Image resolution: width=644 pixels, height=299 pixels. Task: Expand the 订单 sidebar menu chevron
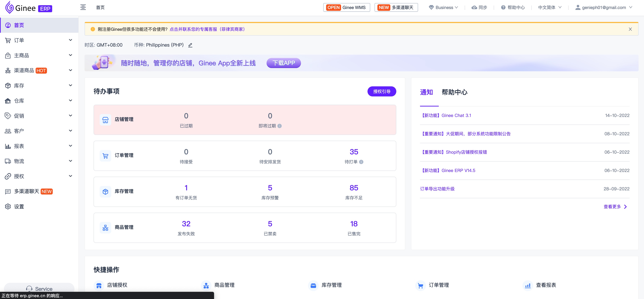pos(71,40)
